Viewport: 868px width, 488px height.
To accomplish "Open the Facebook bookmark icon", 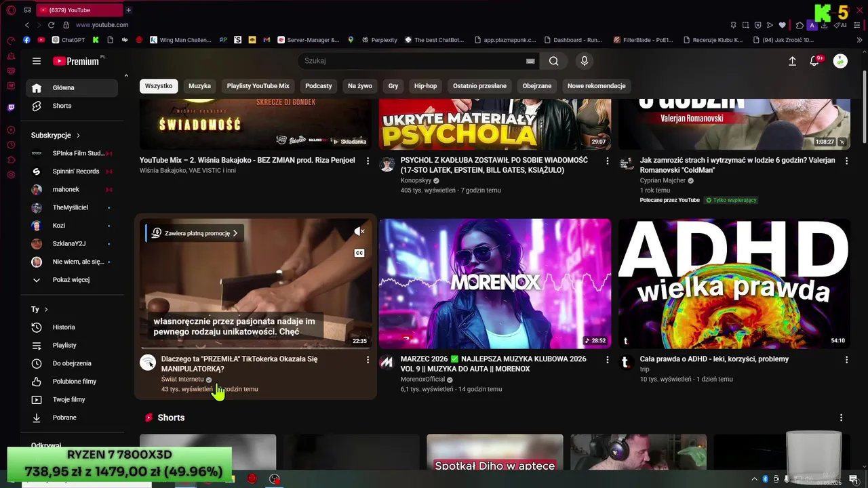I will [x=27, y=40].
